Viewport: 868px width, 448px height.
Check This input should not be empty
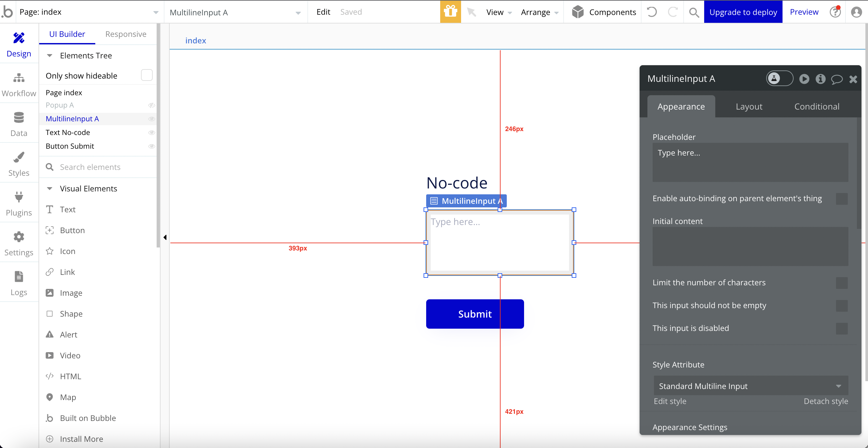841,306
